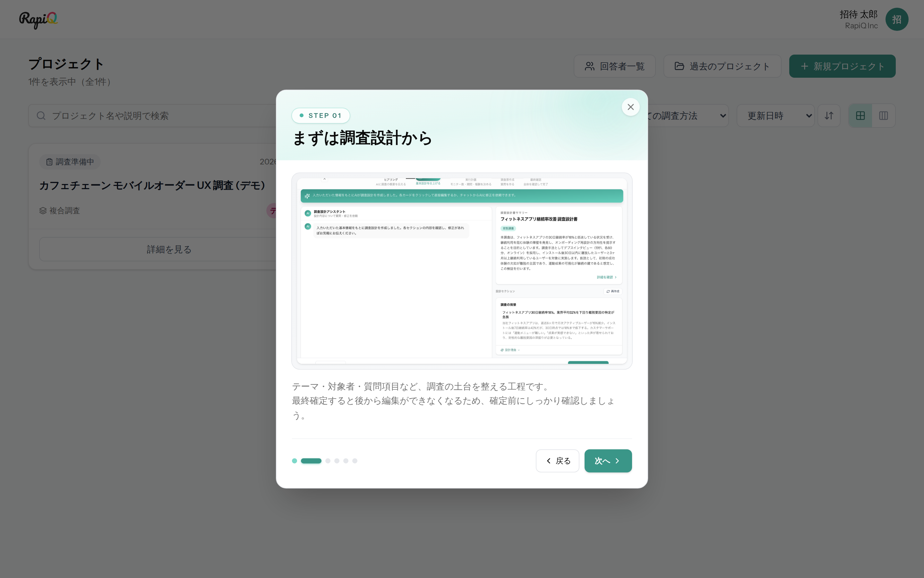The image size is (924, 578).
Task: Focus the project search field
Action: pos(153,116)
